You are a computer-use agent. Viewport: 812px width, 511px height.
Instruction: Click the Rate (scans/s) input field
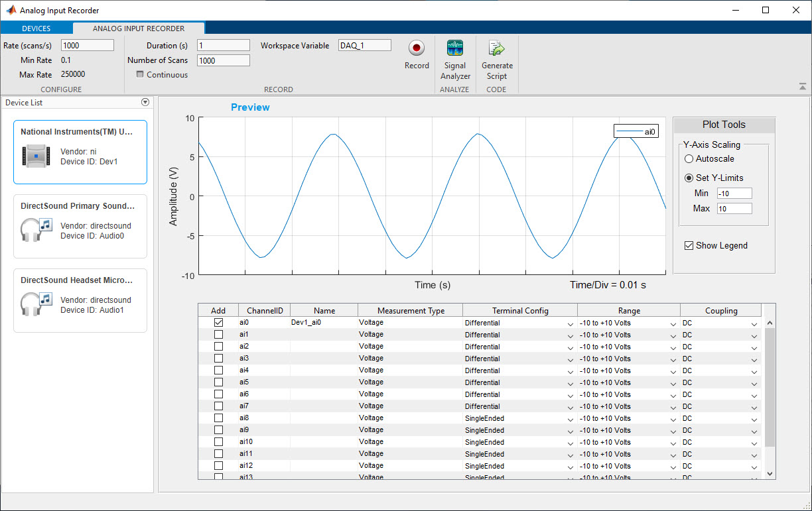pos(88,46)
